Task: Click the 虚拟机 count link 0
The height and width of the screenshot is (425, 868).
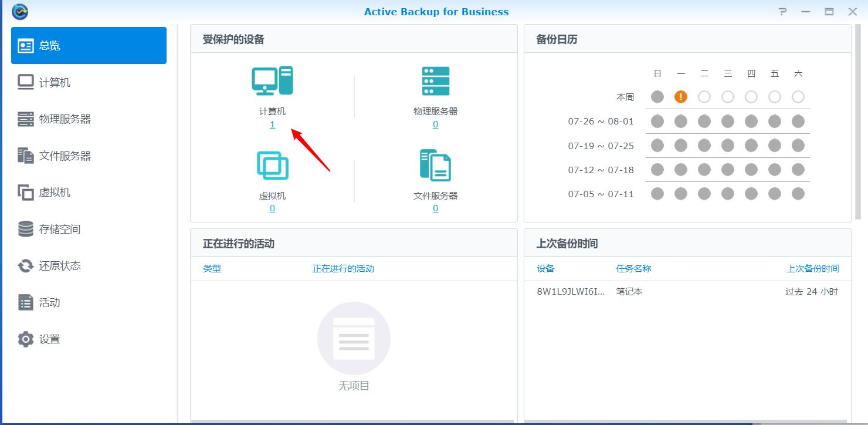Action: coord(272,208)
